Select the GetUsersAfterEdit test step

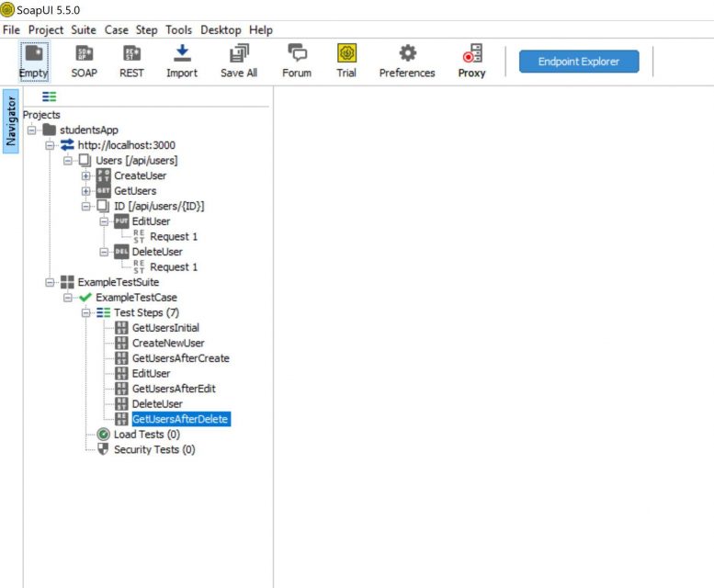tap(174, 389)
